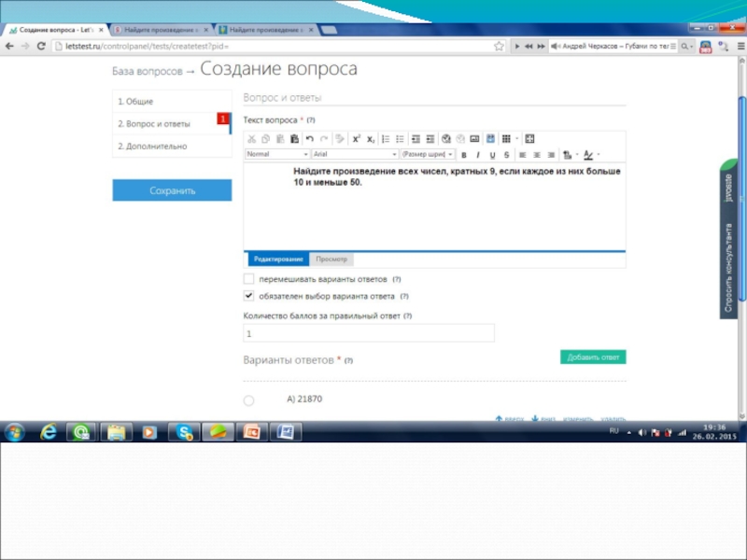Insert a numbered list
The image size is (747, 560).
(386, 139)
